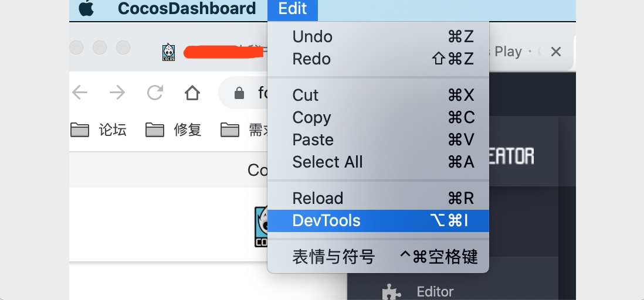The width and height of the screenshot is (644, 300).
Task: Click the Cocos tab favicon
Action: point(168,53)
